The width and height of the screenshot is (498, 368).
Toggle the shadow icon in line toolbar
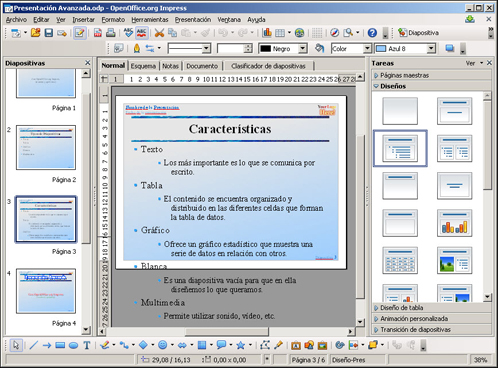(x=450, y=49)
